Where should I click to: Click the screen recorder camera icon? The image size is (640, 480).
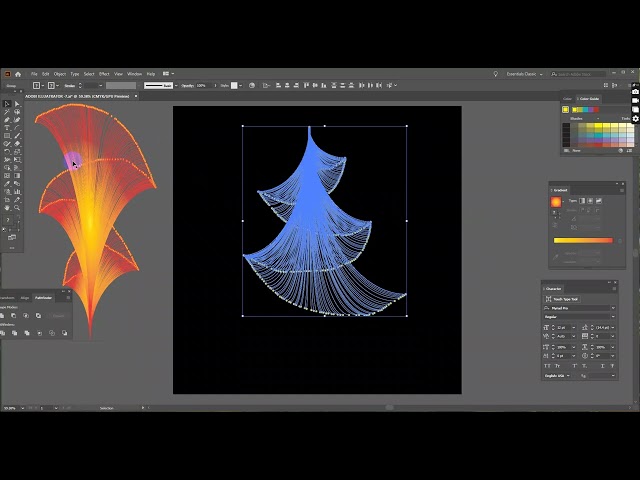click(x=636, y=91)
